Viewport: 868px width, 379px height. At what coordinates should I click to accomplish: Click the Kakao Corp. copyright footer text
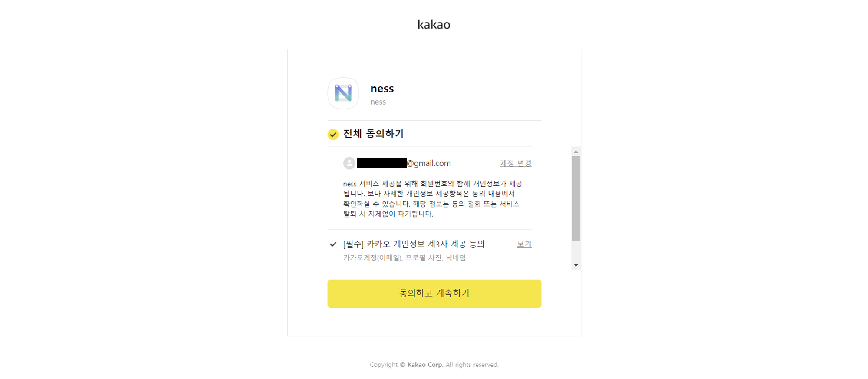pyautogui.click(x=434, y=365)
